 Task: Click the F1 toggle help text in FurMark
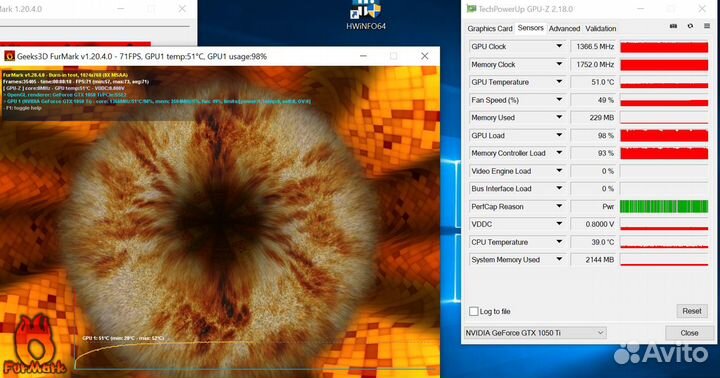click(x=22, y=108)
